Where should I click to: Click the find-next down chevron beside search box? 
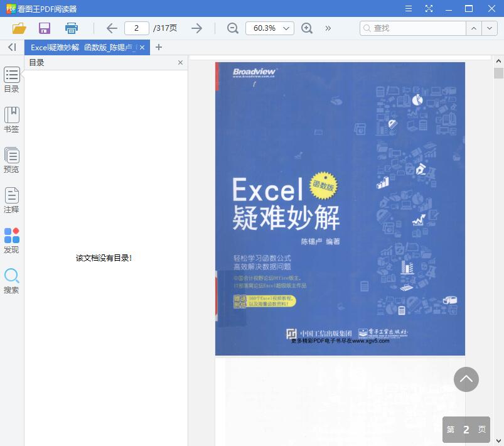click(489, 28)
